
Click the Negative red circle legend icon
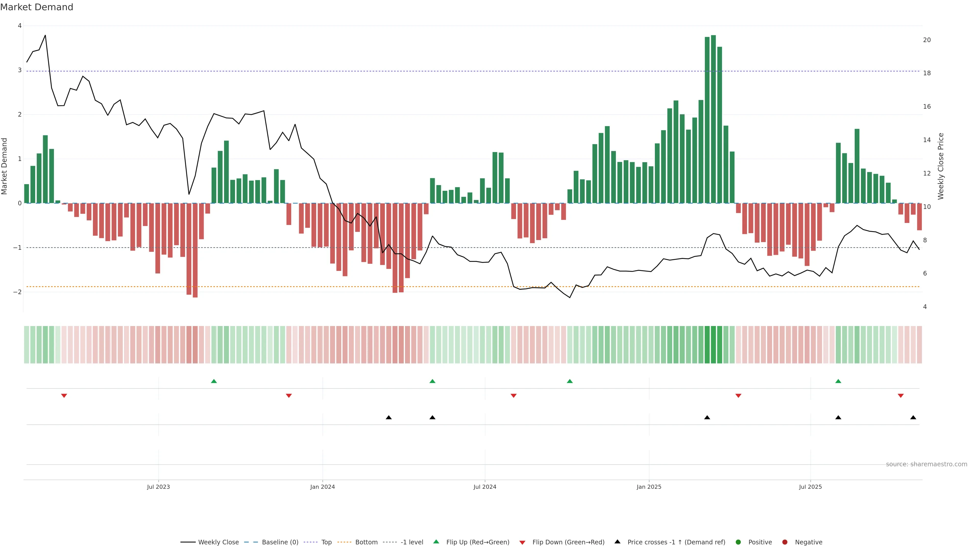coord(785,542)
